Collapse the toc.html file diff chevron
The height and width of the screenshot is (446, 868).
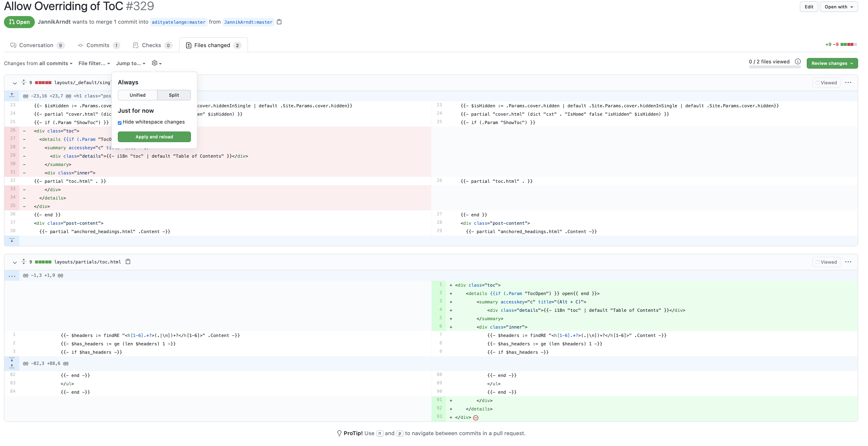tap(15, 262)
